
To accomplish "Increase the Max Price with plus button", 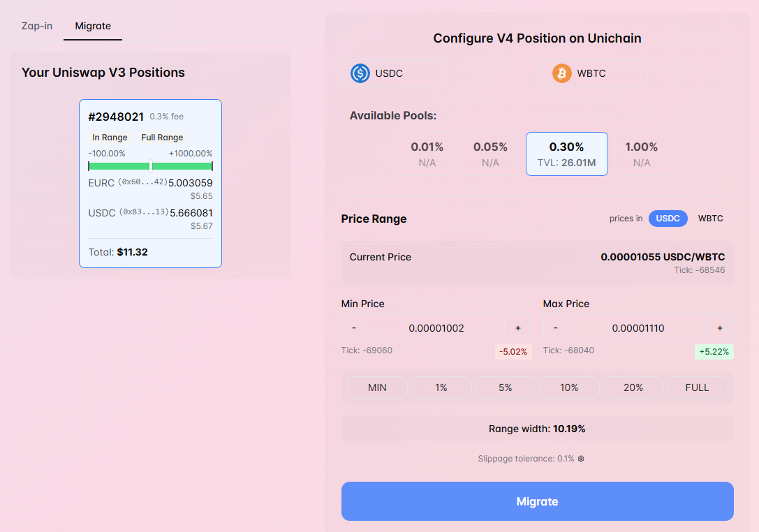I will click(x=720, y=328).
